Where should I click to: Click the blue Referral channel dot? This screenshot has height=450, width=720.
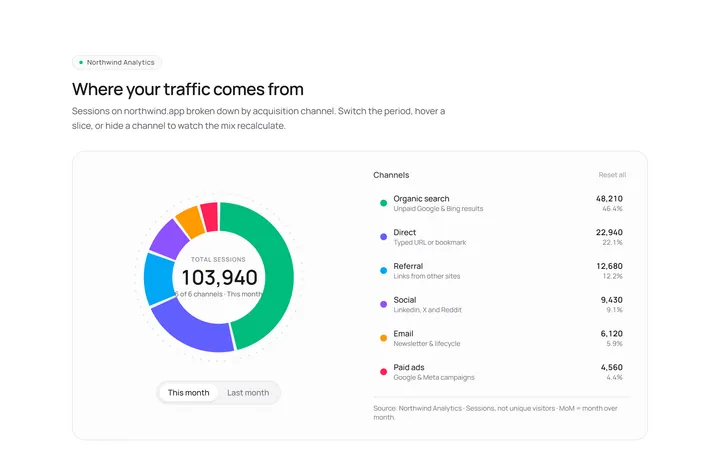tap(383, 270)
